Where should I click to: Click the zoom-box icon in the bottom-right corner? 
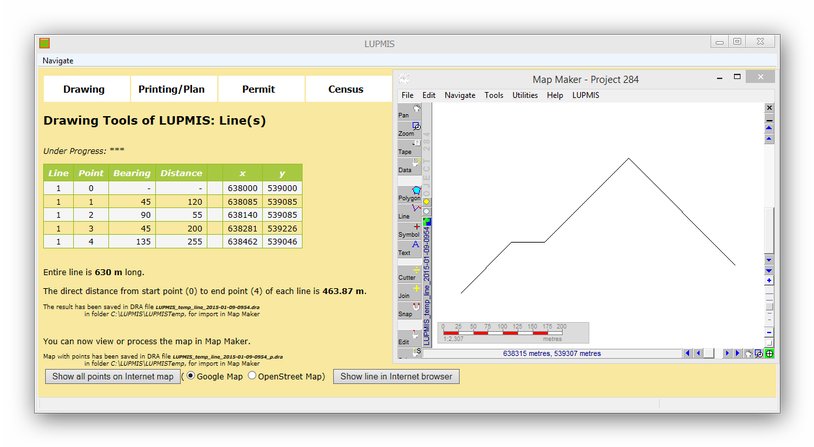coord(759,354)
